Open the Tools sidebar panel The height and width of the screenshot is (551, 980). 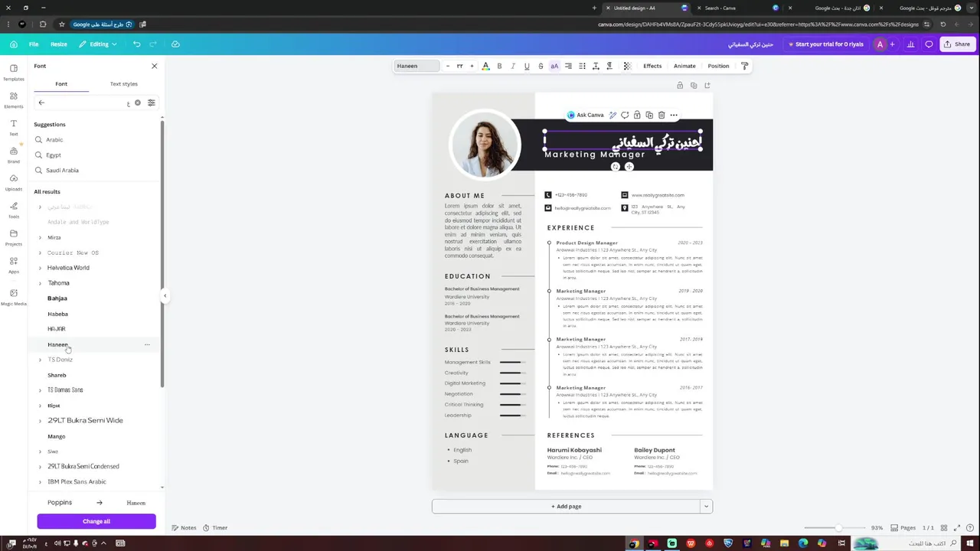click(14, 210)
